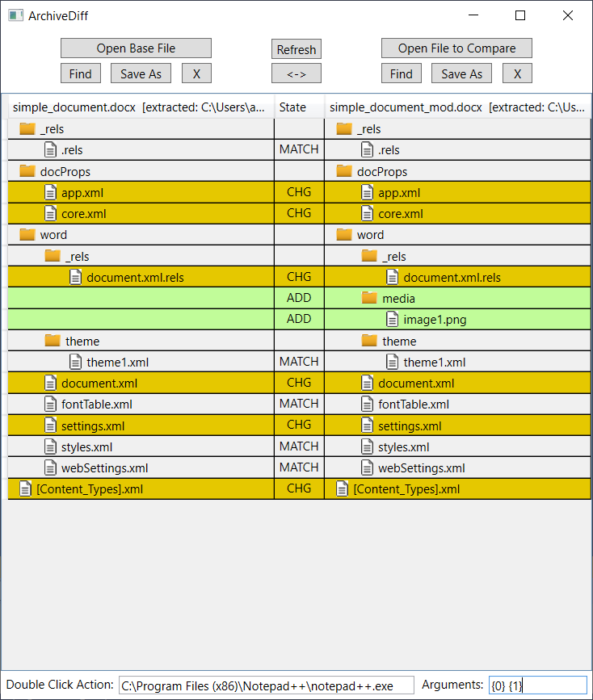Viewport: 593px width, 700px height.
Task: Click the media folder icon in right pane
Action: point(369,298)
